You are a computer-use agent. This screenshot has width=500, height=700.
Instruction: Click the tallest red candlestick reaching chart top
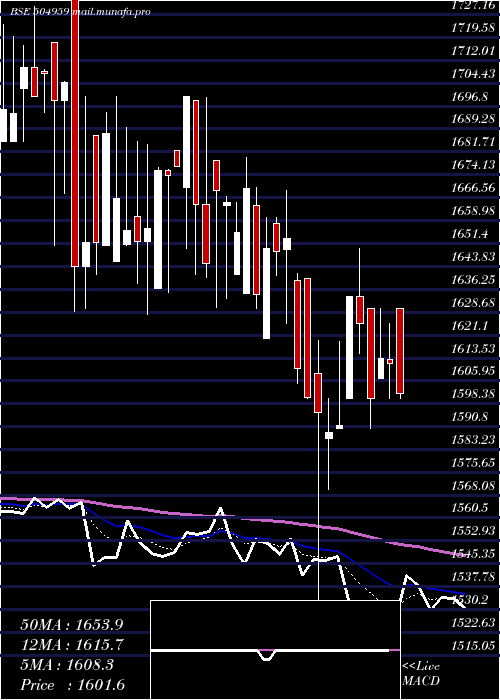tap(75, 133)
